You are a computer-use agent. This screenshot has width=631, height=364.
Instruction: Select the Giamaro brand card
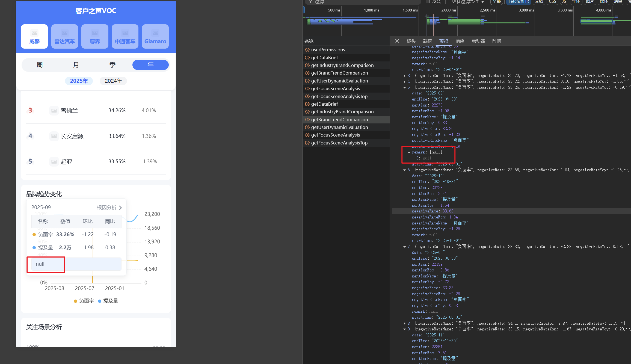point(155,37)
